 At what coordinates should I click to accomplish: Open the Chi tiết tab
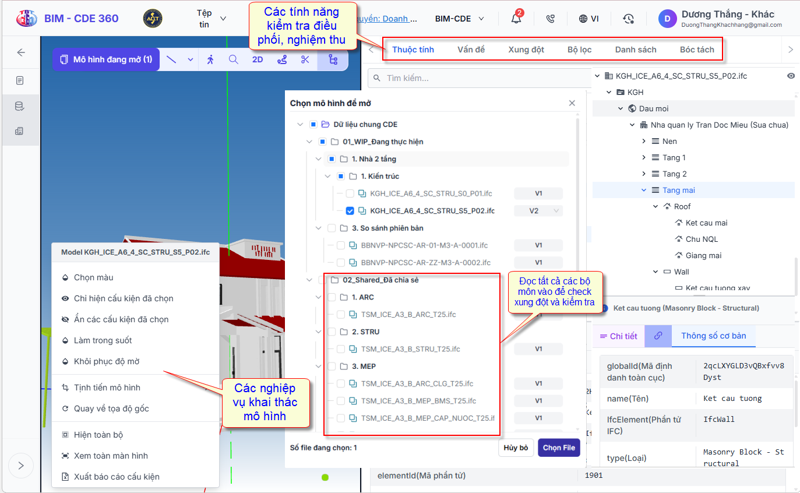(618, 336)
